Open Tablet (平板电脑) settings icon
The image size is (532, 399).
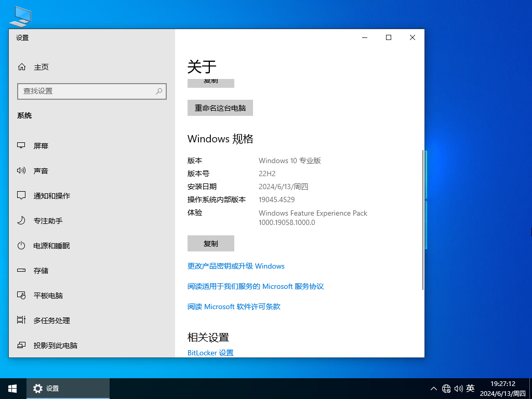[x=21, y=296]
